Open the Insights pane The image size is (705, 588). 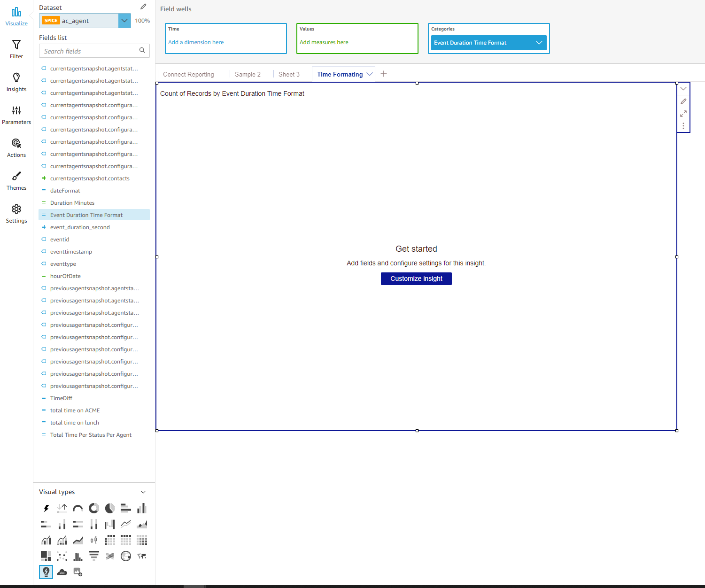click(16, 82)
